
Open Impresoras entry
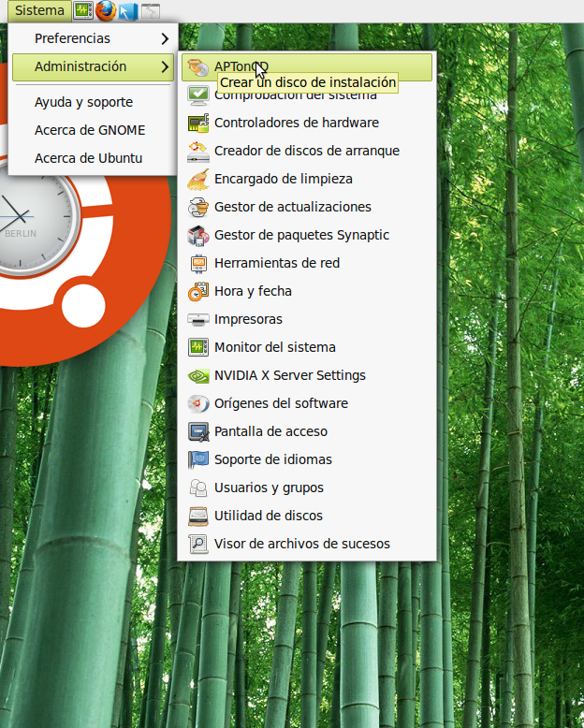pos(248,319)
